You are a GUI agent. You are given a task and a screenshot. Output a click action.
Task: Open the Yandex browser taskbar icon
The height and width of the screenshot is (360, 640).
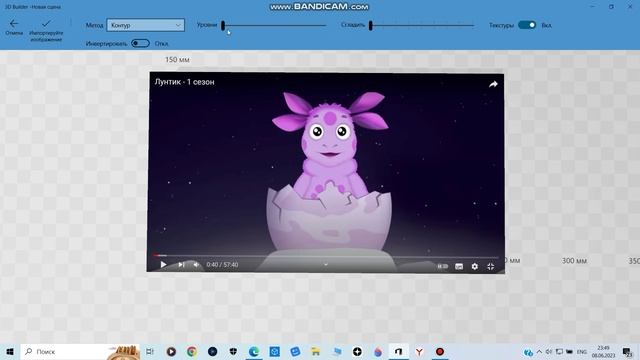tap(419, 351)
